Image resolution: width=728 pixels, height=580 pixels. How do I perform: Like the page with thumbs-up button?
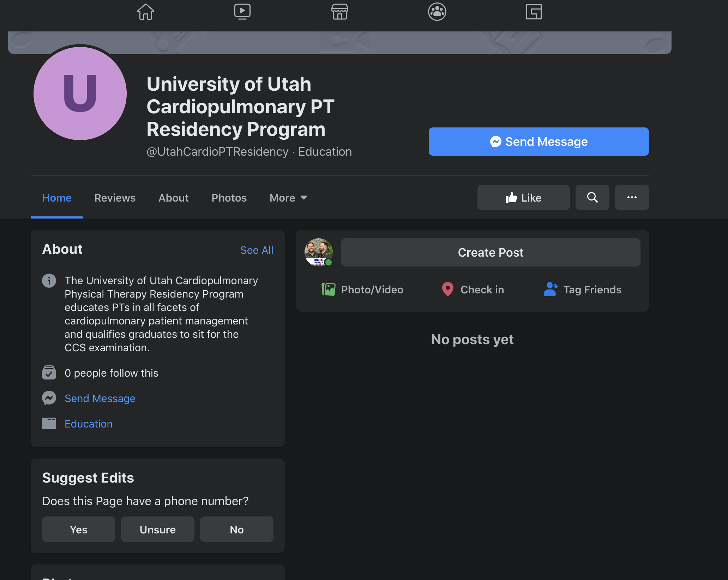click(x=523, y=197)
